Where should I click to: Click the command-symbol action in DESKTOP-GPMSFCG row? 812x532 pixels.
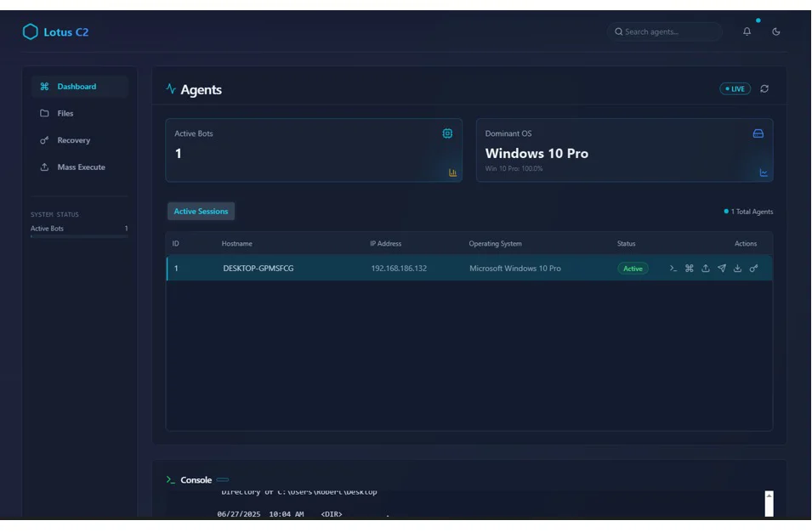690,268
